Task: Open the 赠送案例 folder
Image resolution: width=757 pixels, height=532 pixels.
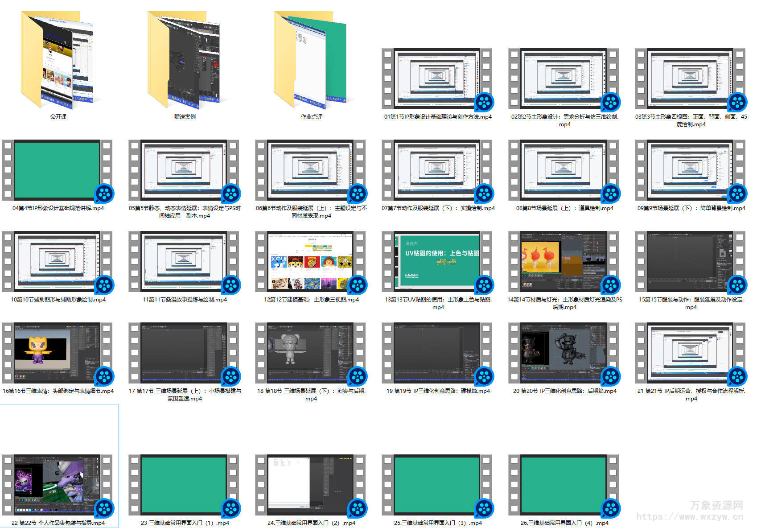Action: point(185,60)
